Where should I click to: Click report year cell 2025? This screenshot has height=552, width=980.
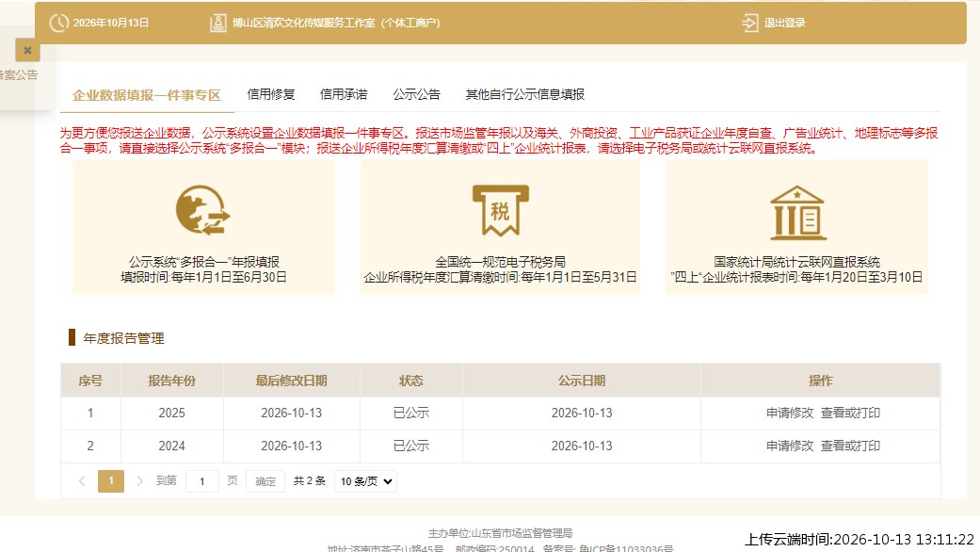pyautogui.click(x=172, y=413)
